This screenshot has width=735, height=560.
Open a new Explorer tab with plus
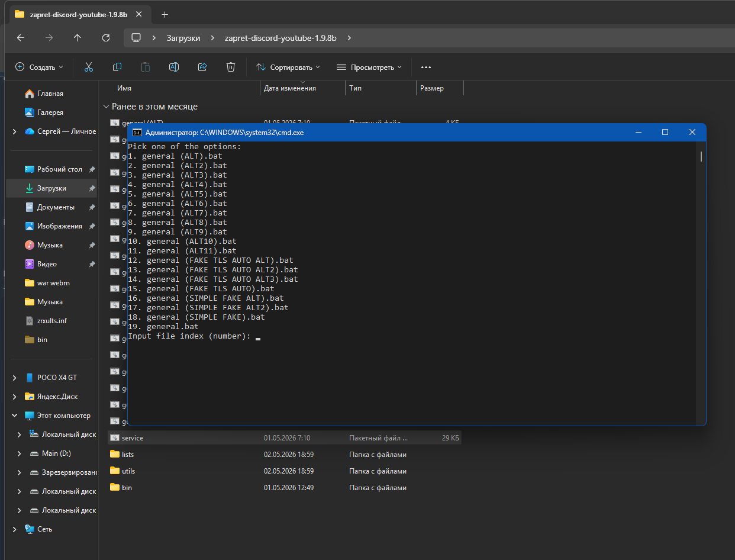165,14
